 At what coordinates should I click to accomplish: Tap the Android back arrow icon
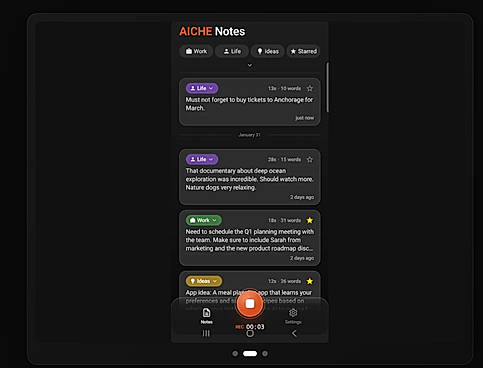(294, 333)
